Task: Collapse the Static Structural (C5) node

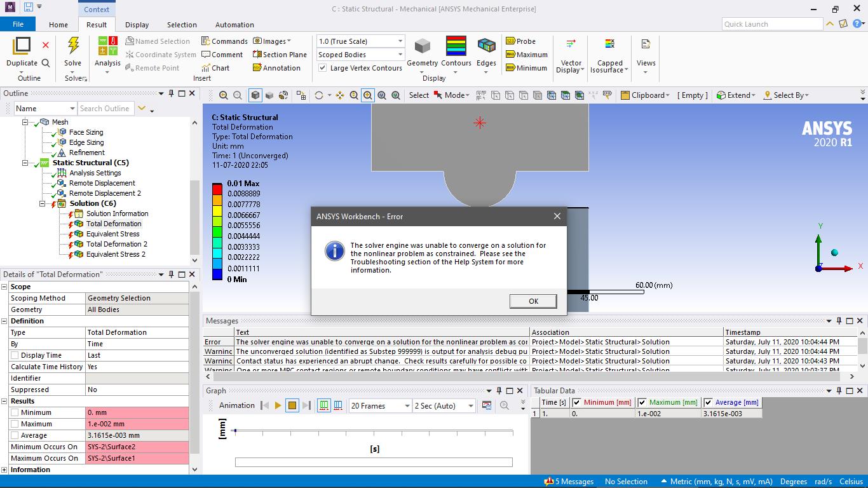Action: click(x=25, y=163)
